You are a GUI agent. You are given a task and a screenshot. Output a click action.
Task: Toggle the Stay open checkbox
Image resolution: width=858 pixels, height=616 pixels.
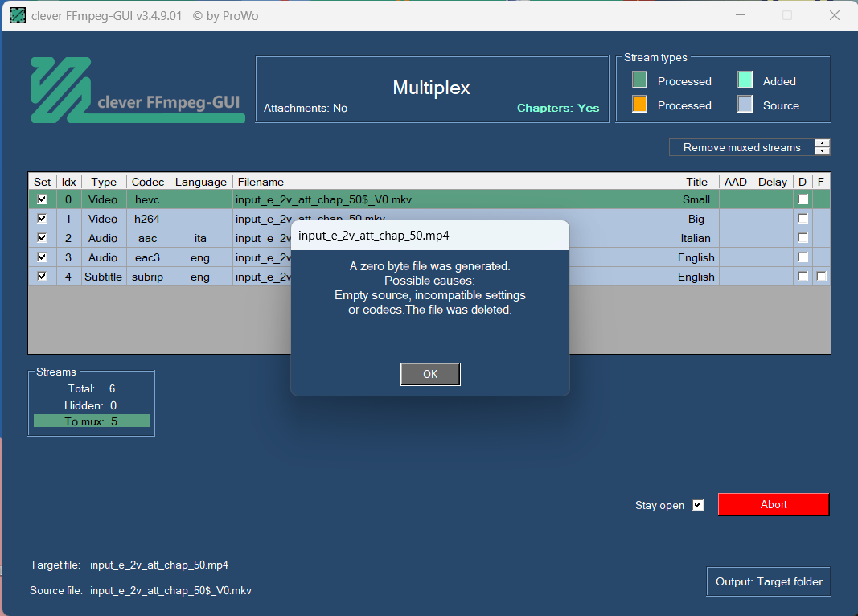point(698,505)
